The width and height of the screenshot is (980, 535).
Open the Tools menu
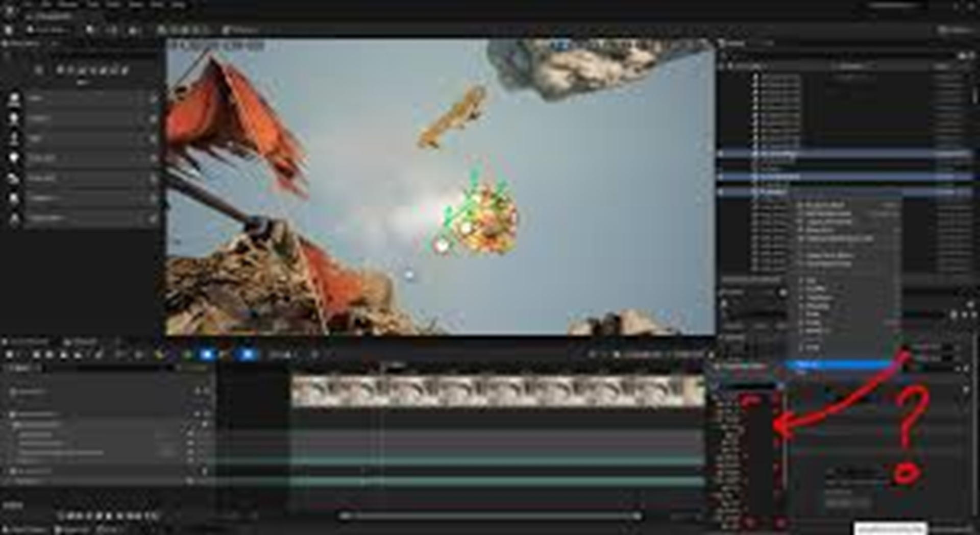pos(92,5)
